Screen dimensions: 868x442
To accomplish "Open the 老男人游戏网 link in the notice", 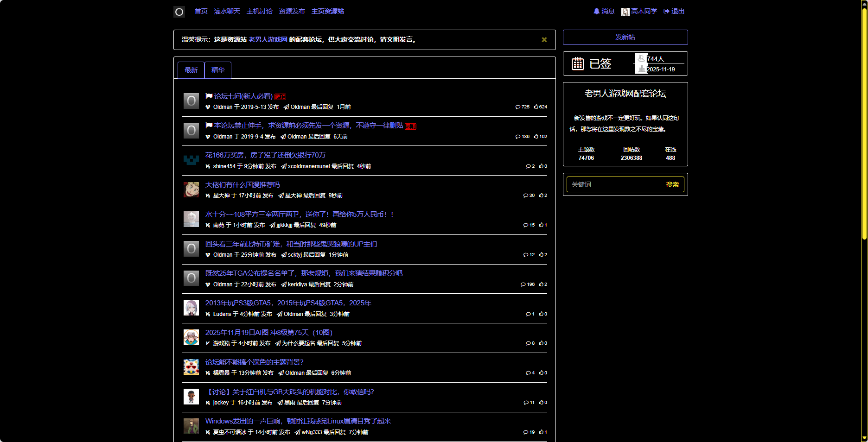I will 267,40.
